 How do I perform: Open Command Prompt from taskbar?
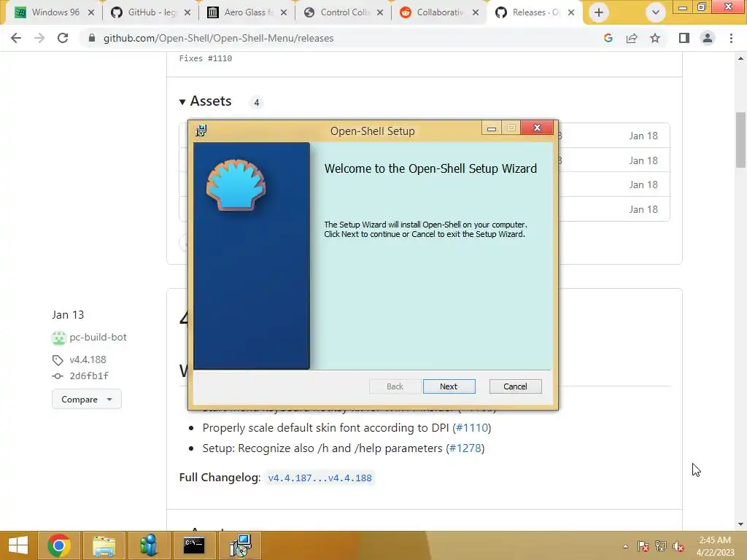194,545
